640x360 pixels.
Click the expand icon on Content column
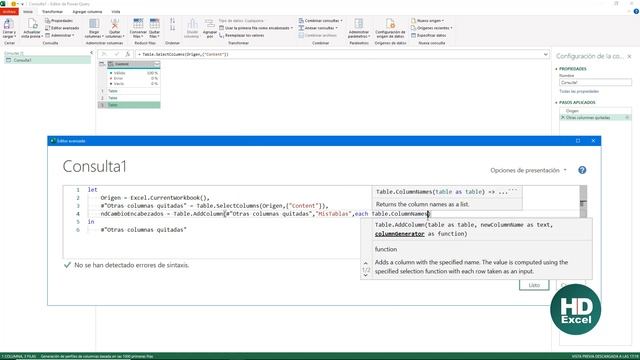157,64
